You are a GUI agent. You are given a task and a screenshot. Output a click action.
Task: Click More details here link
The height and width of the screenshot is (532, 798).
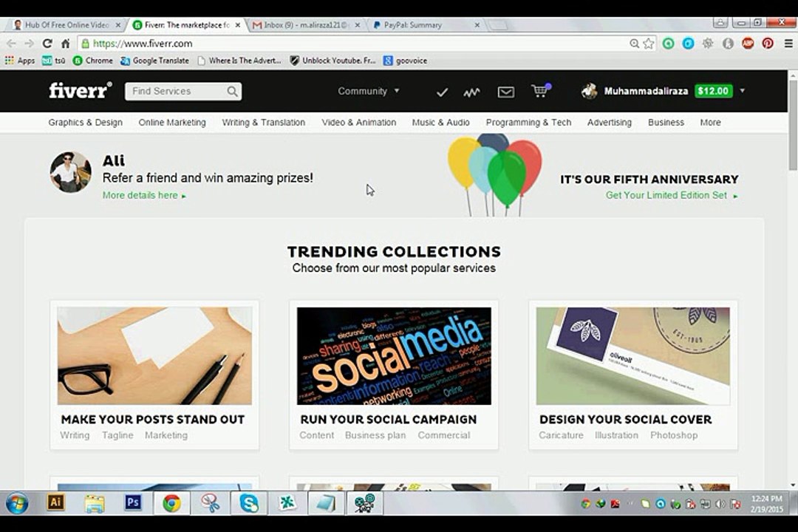(x=144, y=196)
